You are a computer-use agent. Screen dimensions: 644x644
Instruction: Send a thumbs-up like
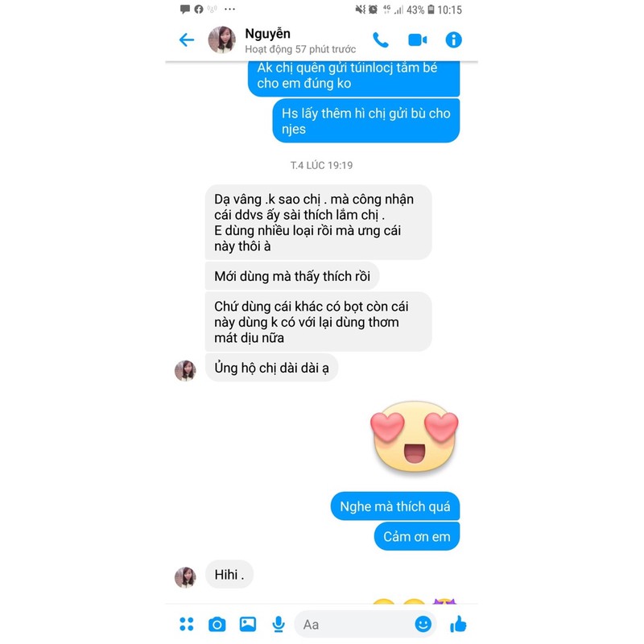[x=458, y=624]
